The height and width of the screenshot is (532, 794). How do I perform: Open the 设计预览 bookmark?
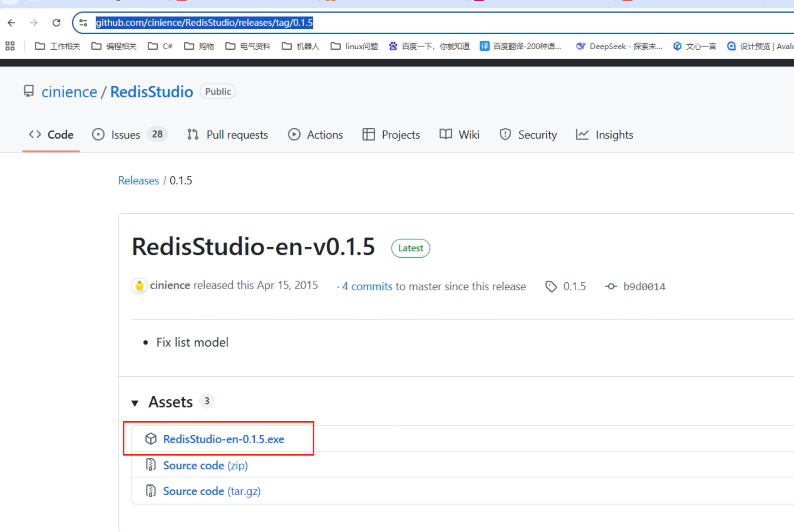(760, 46)
